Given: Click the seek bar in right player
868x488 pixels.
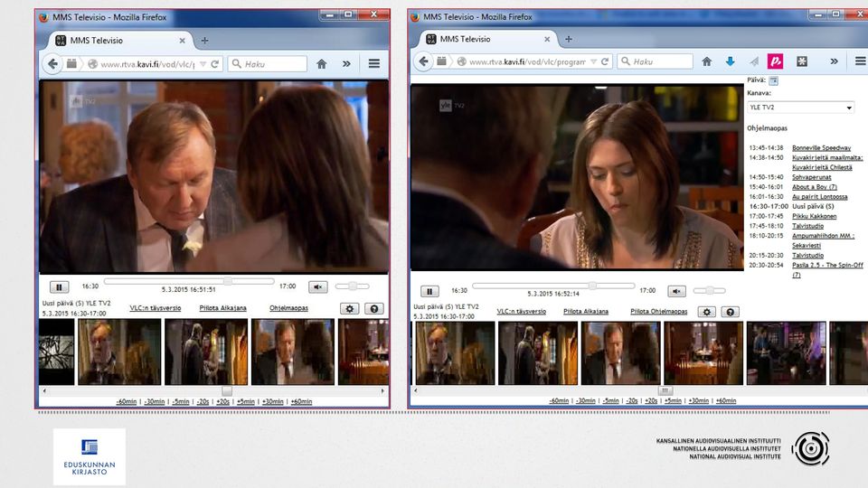Looking at the screenshot, I should click(x=553, y=286).
